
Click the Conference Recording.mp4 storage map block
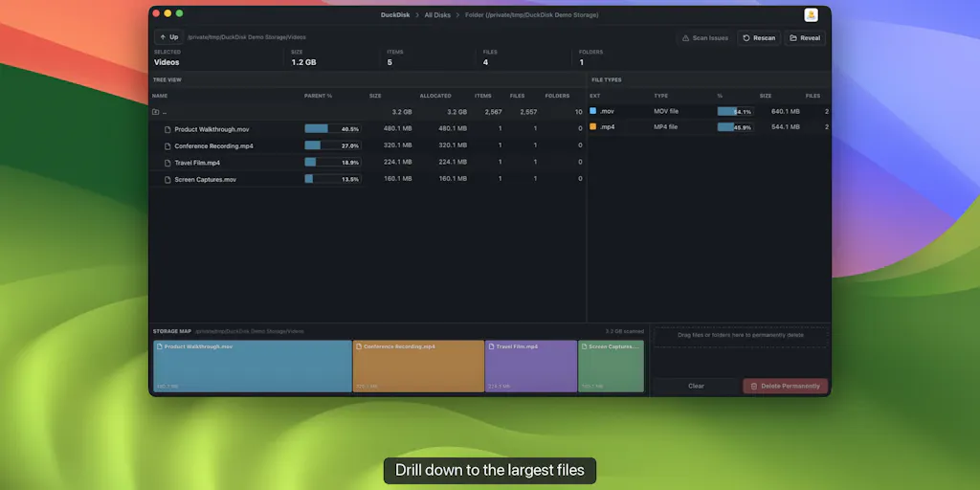click(x=419, y=367)
